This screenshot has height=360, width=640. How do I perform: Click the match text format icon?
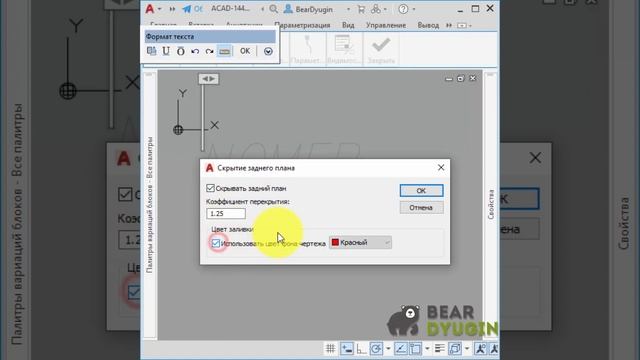click(151, 51)
